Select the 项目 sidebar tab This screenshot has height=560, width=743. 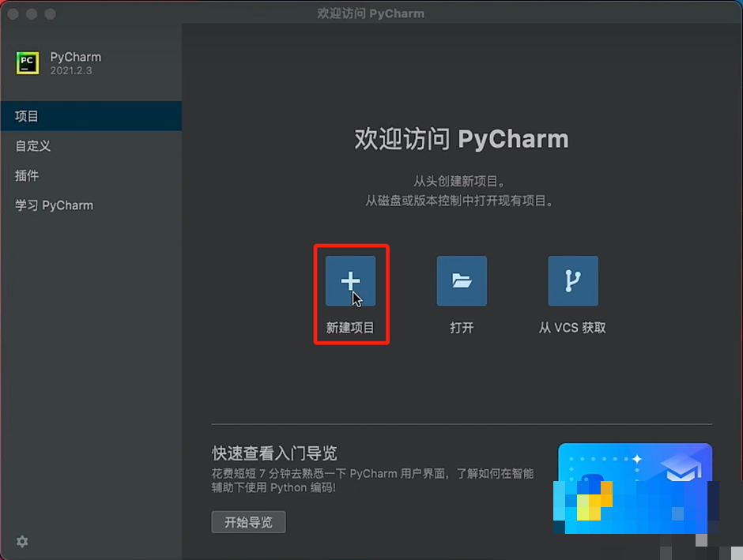point(91,116)
